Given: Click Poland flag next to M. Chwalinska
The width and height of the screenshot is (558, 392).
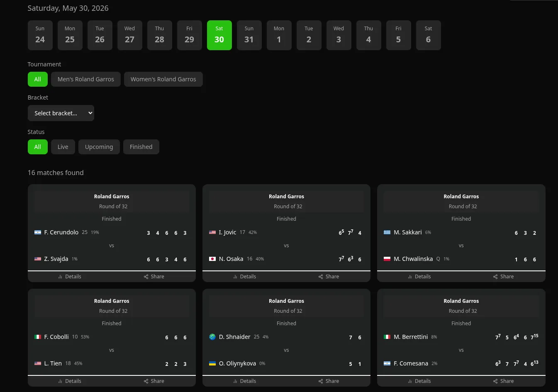Looking at the screenshot, I should [387, 259].
